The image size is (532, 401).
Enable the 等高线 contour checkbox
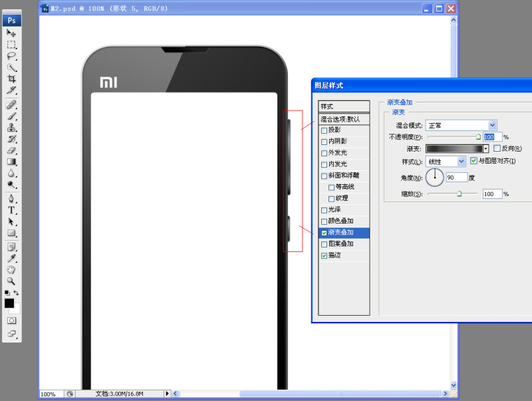331,188
